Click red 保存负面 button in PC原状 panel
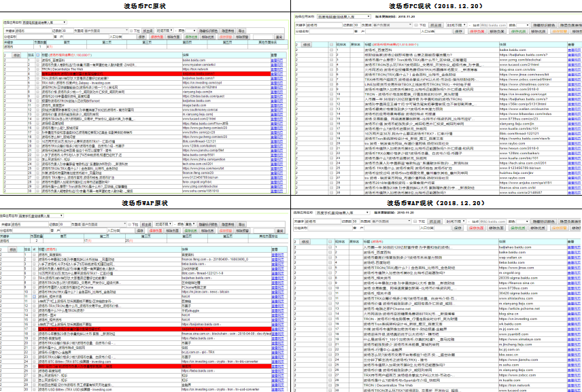582x392 pixels. click(x=156, y=37)
